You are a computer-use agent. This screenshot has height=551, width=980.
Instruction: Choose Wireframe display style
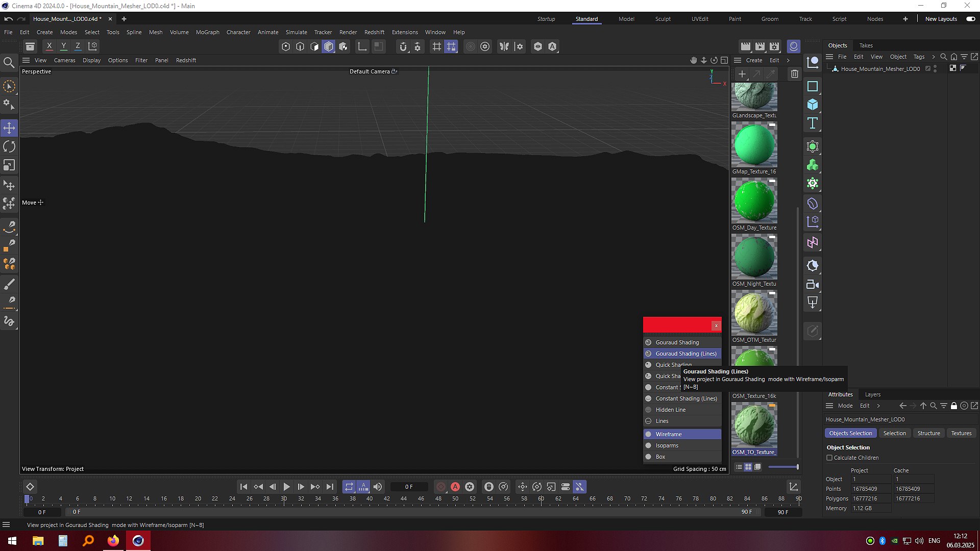(682, 434)
